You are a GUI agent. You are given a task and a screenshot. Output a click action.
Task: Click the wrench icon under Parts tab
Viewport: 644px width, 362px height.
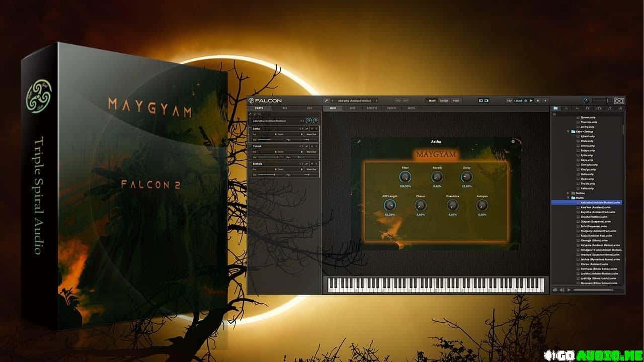251,114
